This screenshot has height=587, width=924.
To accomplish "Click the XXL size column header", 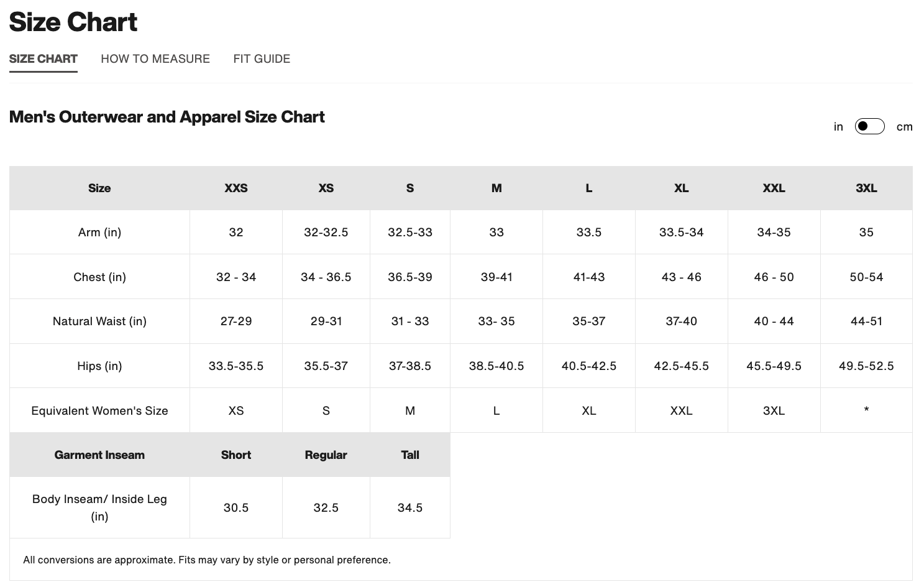I will pos(774,188).
